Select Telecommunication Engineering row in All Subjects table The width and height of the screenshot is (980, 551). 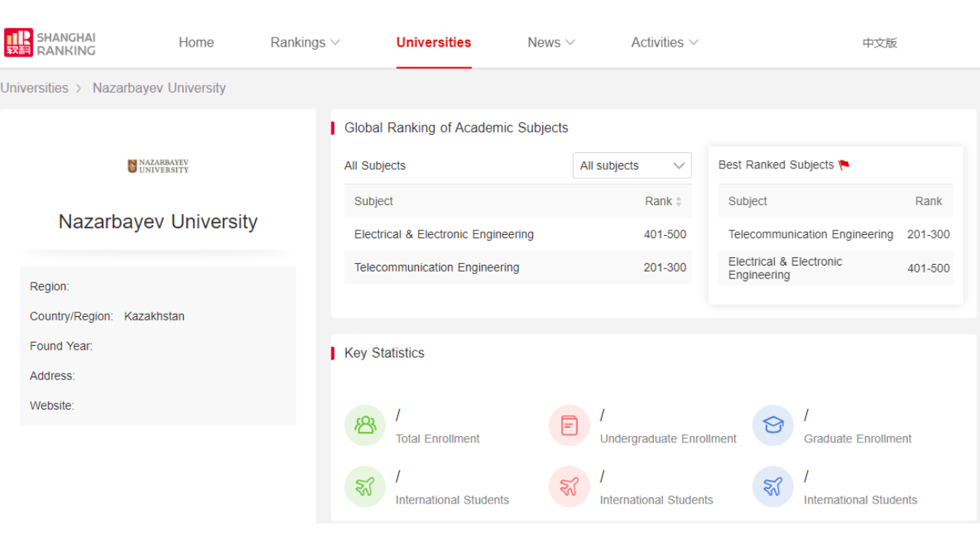436,268
